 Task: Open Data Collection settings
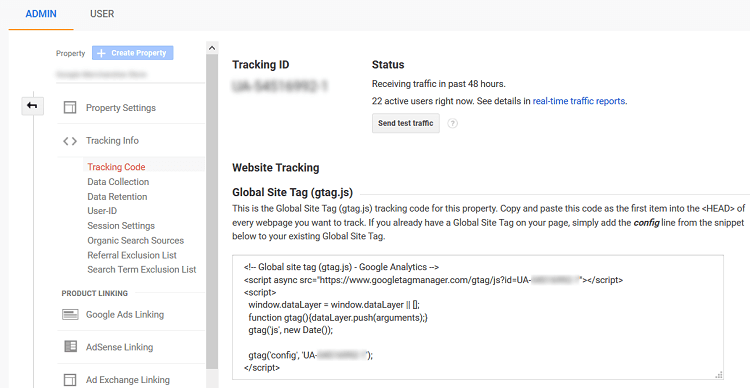point(118,182)
